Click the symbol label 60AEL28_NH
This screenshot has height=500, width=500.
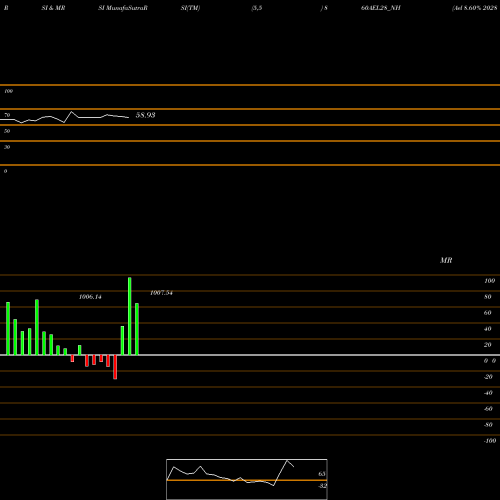click(381, 8)
